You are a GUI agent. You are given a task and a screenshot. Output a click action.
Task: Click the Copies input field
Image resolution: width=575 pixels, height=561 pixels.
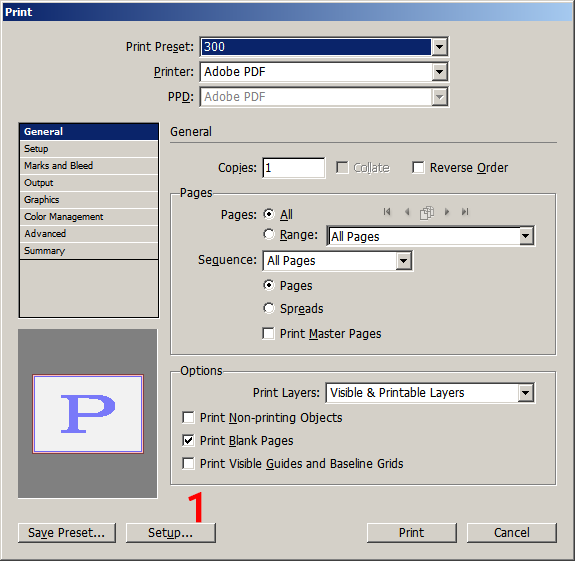(x=293, y=168)
